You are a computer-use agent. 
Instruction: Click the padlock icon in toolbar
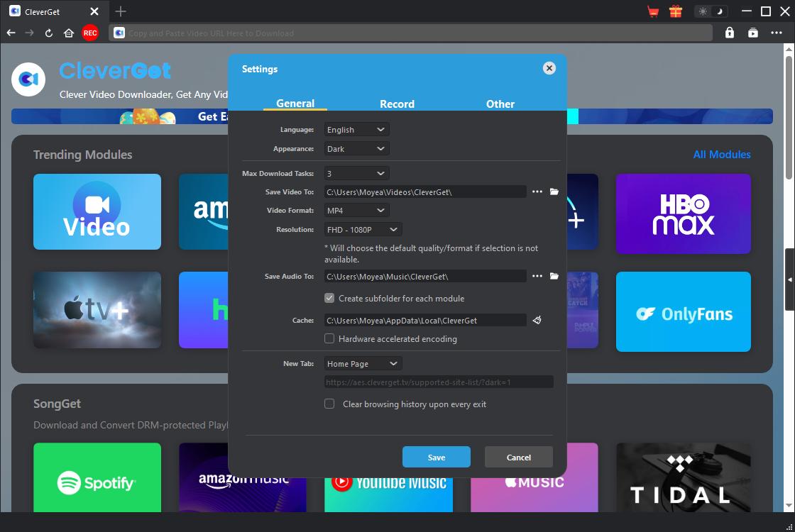click(x=730, y=33)
